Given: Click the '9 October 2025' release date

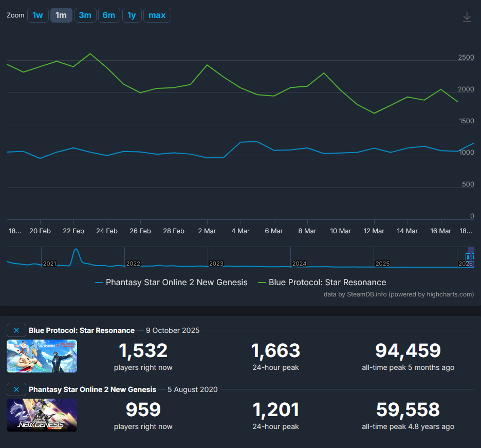Looking at the screenshot, I should 173,330.
